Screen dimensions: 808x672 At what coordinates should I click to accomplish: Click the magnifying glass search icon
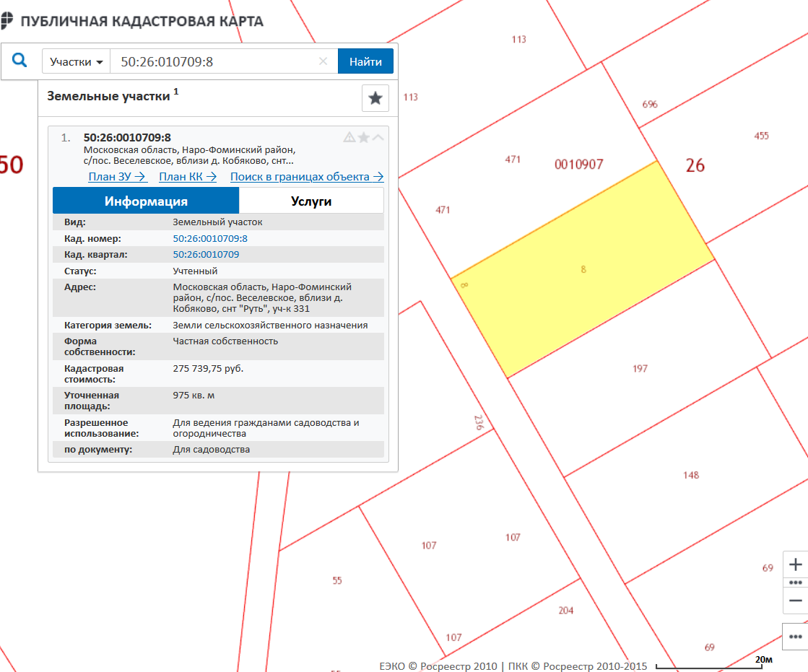(x=20, y=61)
